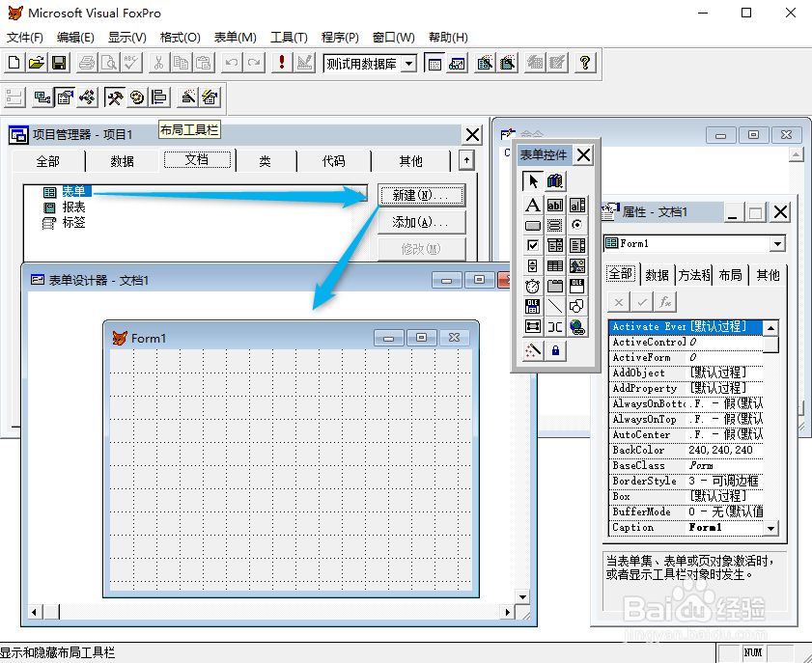Run the program via the exclamation toolbar icon
The width and height of the screenshot is (812, 663).
tap(280, 63)
